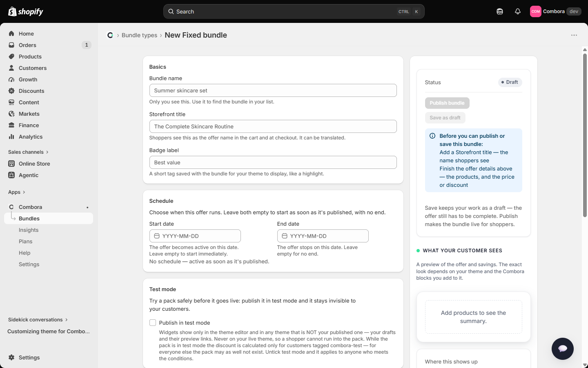Viewport: 588px width, 368px height.
Task: Enable the Publish in test mode checkbox
Action: (153, 323)
